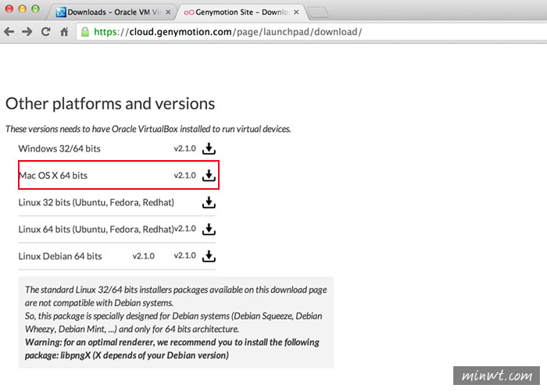Open a new browser tab

tap(319, 13)
